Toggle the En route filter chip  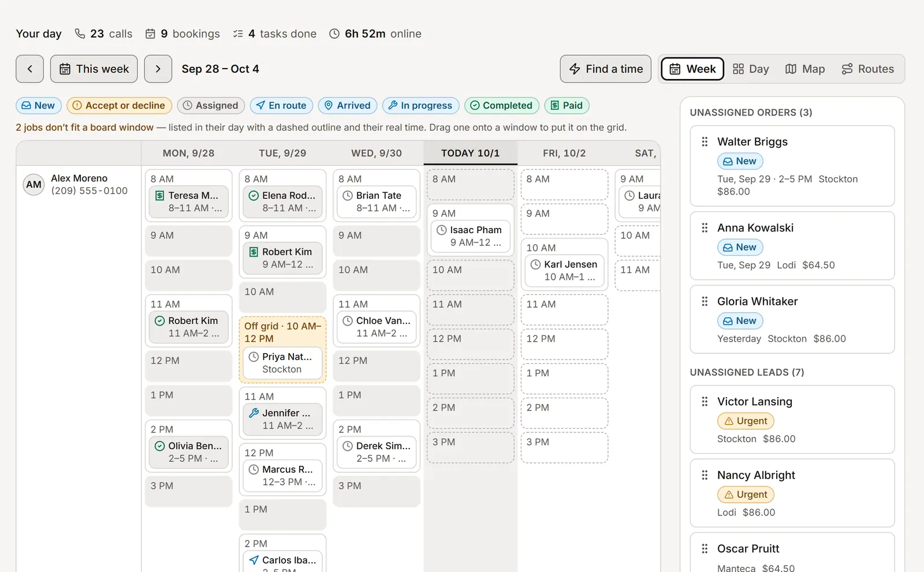pyautogui.click(x=281, y=106)
